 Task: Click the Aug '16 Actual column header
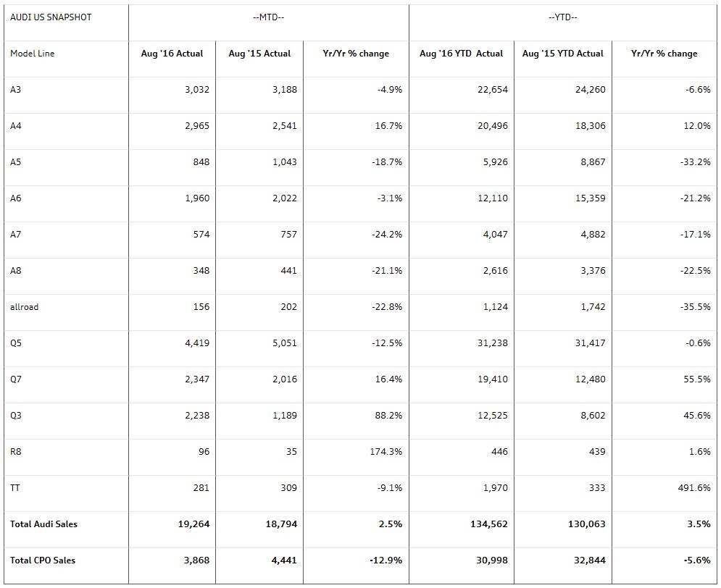[x=172, y=54]
